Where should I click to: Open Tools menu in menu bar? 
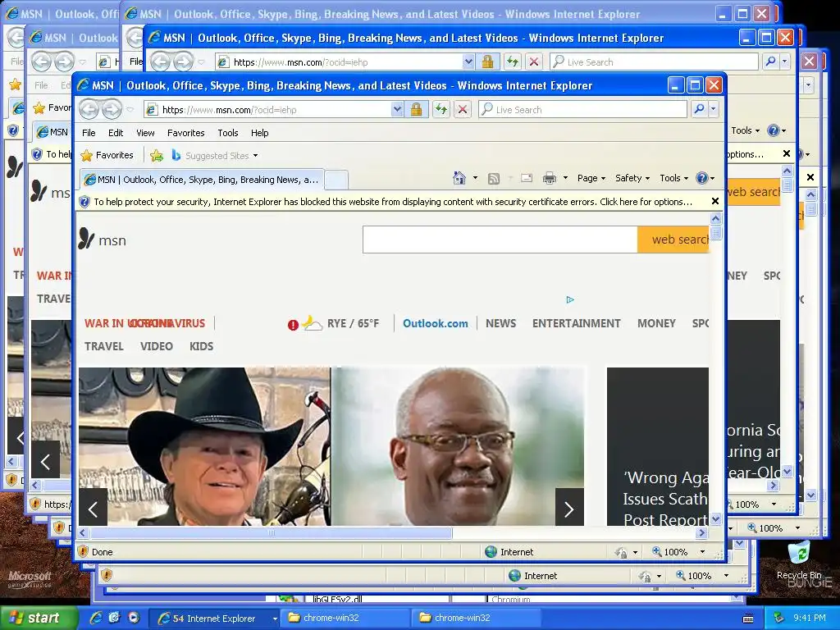(228, 133)
